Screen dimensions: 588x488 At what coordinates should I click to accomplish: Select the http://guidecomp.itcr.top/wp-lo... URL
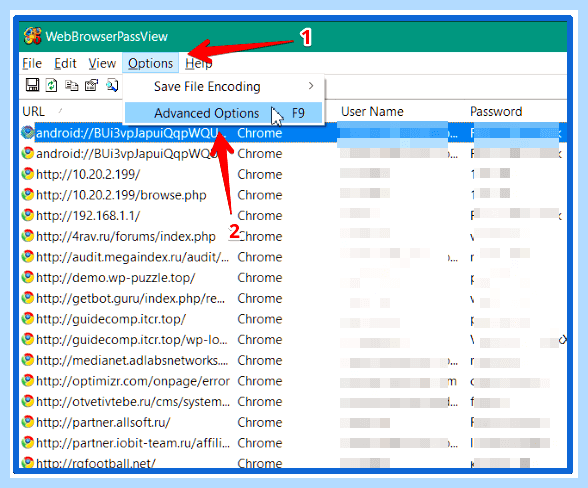point(132,339)
